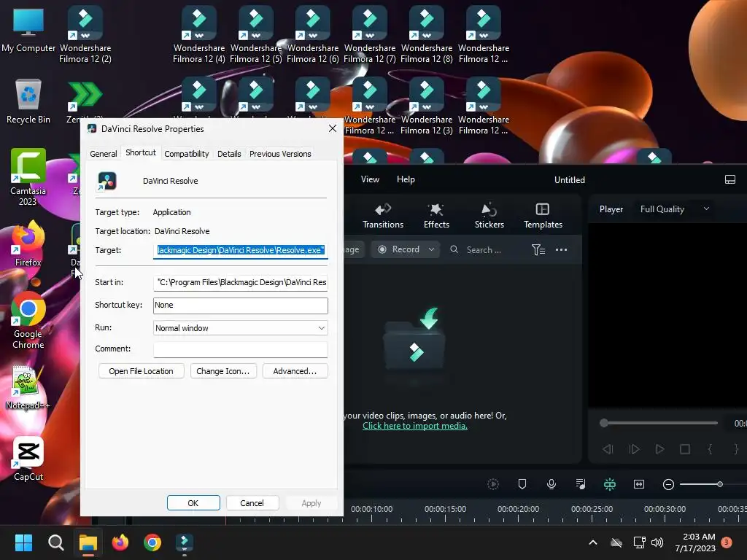Open the Recycle Bin desktop icon
The image size is (747, 560).
[28, 101]
